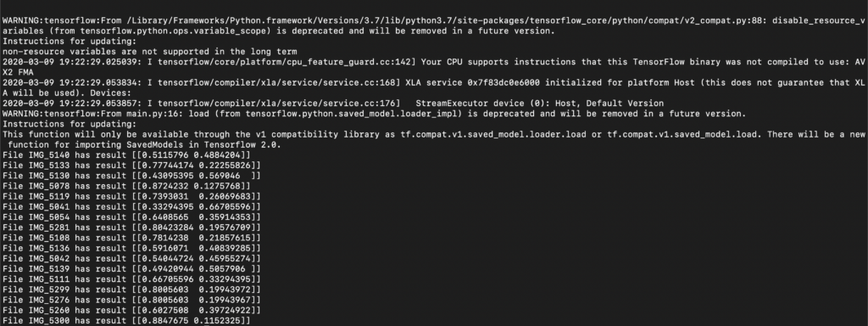The width and height of the screenshot is (868, 326).
Task: Click the IMG_5139 result line
Action: pos(131,269)
